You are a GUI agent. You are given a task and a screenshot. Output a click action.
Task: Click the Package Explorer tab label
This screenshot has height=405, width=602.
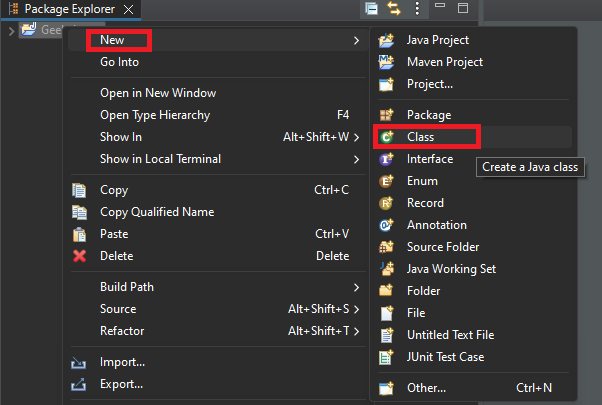pyautogui.click(x=69, y=9)
